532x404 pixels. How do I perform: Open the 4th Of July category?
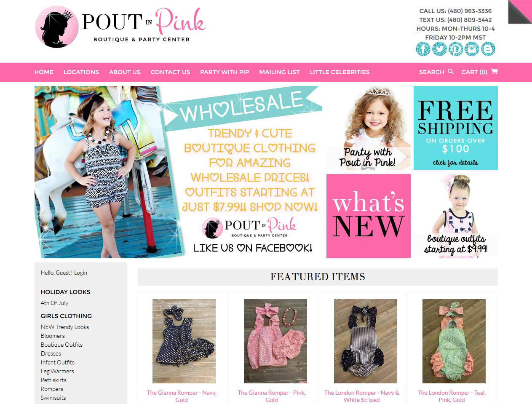click(54, 303)
